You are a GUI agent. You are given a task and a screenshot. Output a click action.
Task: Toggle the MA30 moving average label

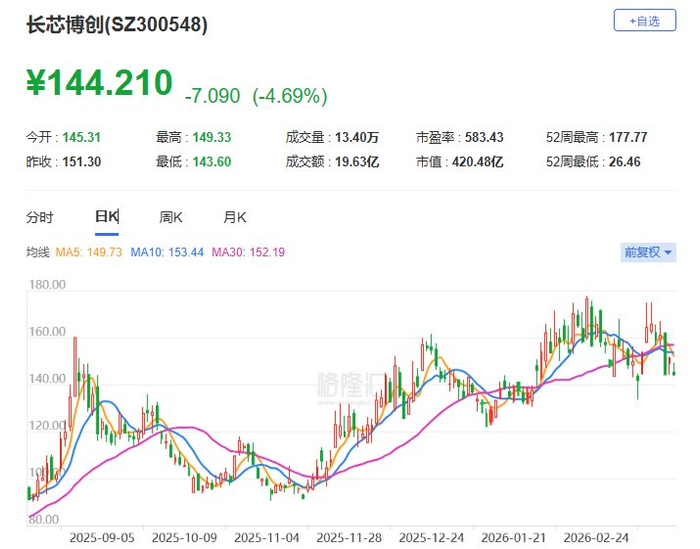(248, 252)
